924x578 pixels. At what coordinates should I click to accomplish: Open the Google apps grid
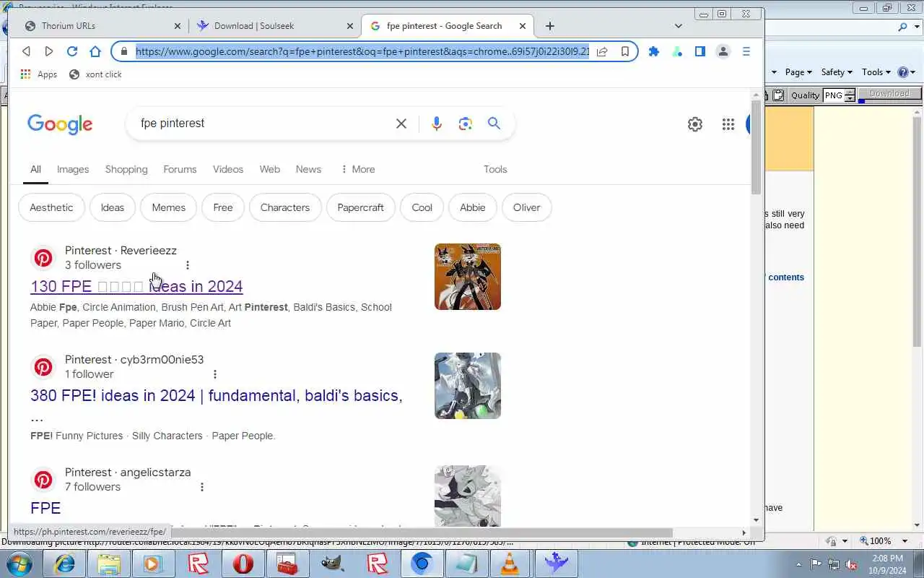click(x=728, y=124)
